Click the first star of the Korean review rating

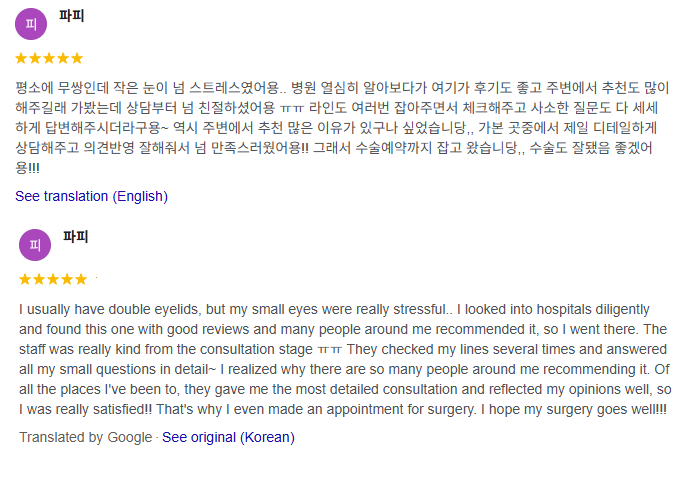22,59
